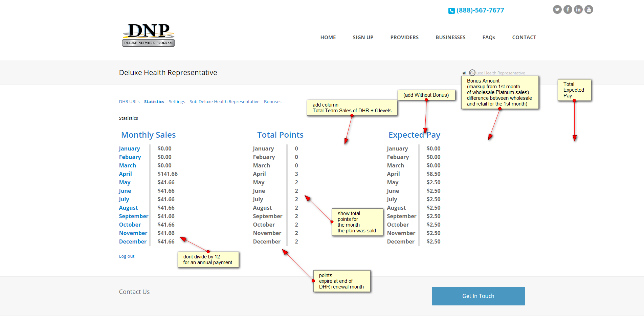
Task: Switch to the Bonuses tab
Action: (273, 102)
